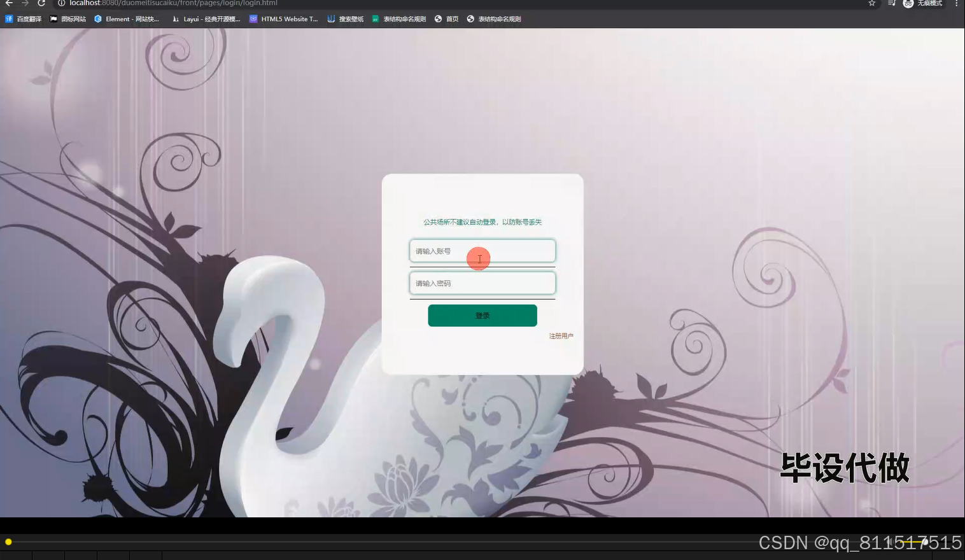The width and height of the screenshot is (965, 560).
Task: Open the 百度翻译 bookmark
Action: pos(24,19)
